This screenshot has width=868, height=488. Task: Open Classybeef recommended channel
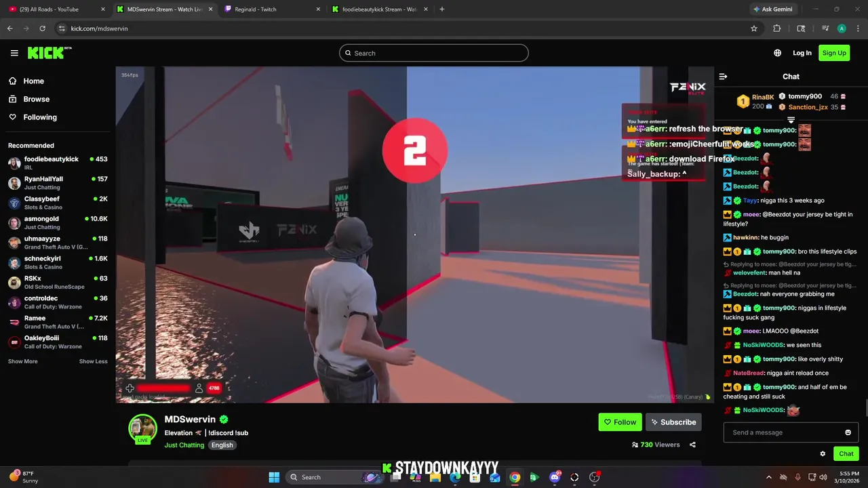(58, 203)
